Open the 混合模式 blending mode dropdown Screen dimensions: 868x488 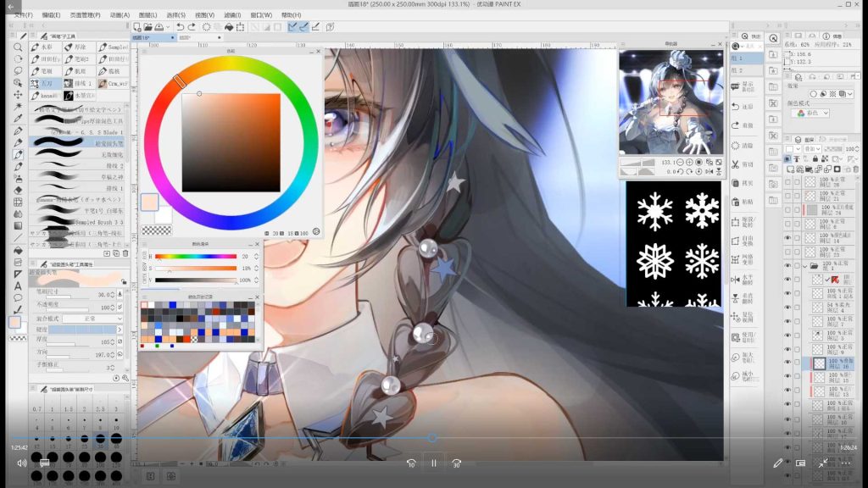pos(93,319)
